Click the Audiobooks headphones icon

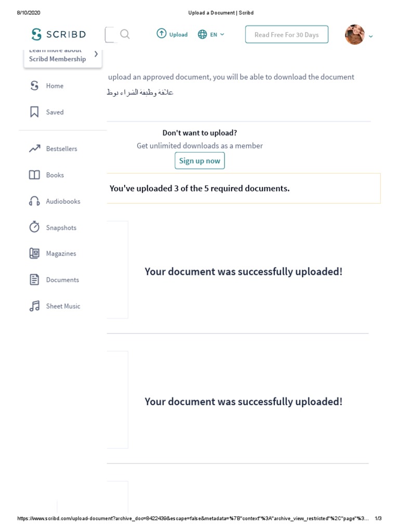point(34,201)
